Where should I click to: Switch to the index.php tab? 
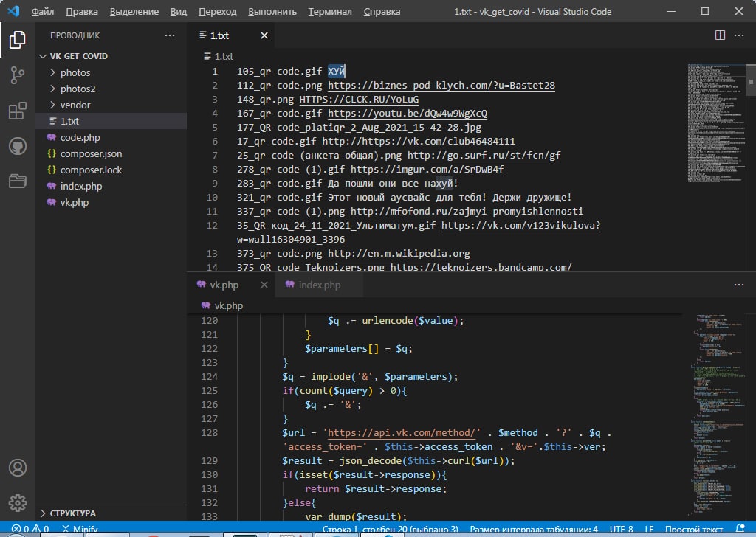[319, 285]
